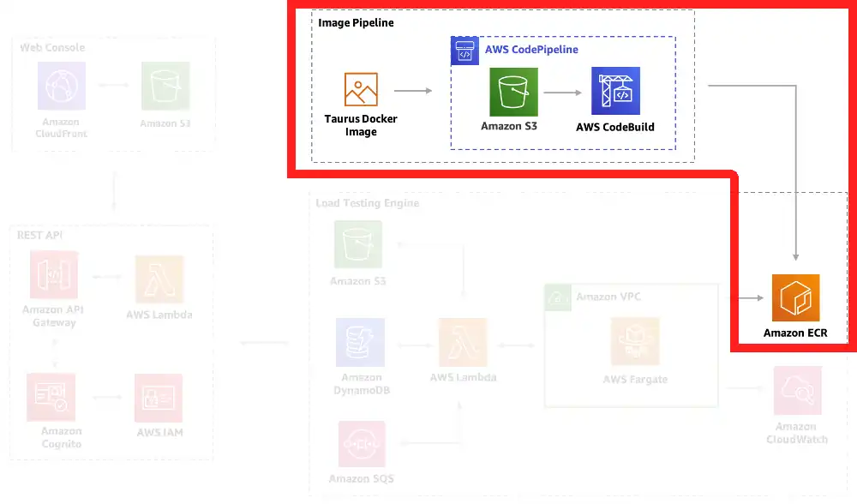The image size is (857, 504).
Task: Click the "AWS Fargate" label
Action: pyautogui.click(x=635, y=380)
